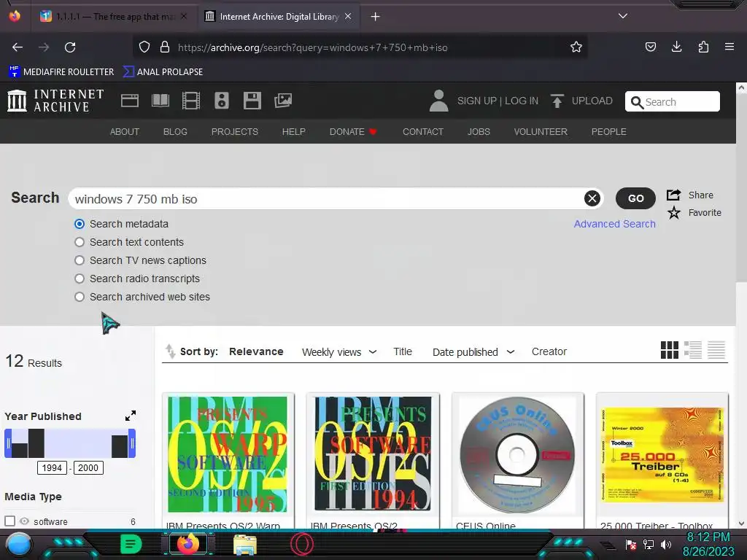Image resolution: width=747 pixels, height=560 pixels.
Task: Select Search metadata radio button
Action: click(x=80, y=224)
